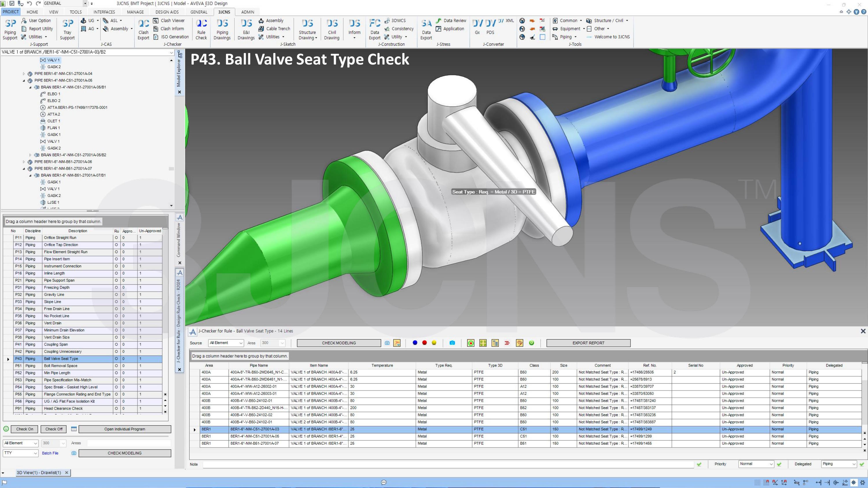Open the TTY dropdown

tap(20, 453)
